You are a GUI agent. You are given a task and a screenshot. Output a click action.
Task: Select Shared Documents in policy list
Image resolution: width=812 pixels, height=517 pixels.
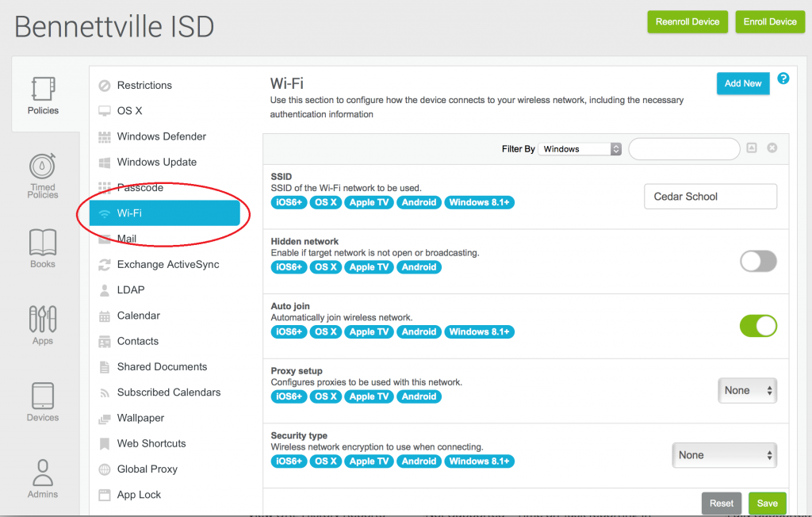pos(162,367)
